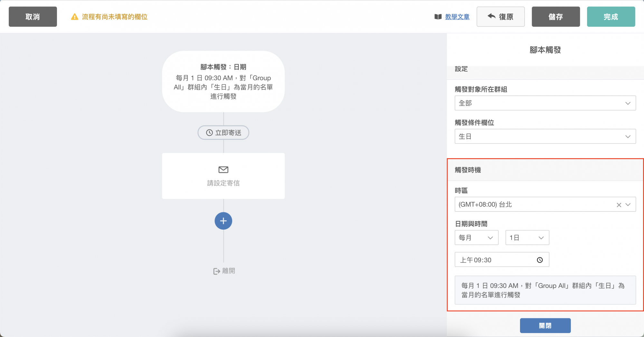The height and width of the screenshot is (337, 644).
Task: Click the 流程有尚未填寫的欄位 warning text
Action: 115,17
